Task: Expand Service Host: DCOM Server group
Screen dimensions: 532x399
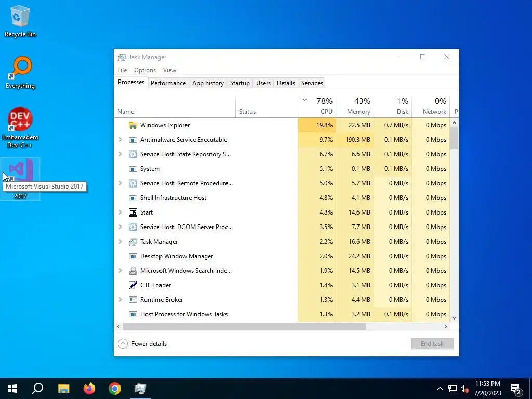Action: coord(121,227)
